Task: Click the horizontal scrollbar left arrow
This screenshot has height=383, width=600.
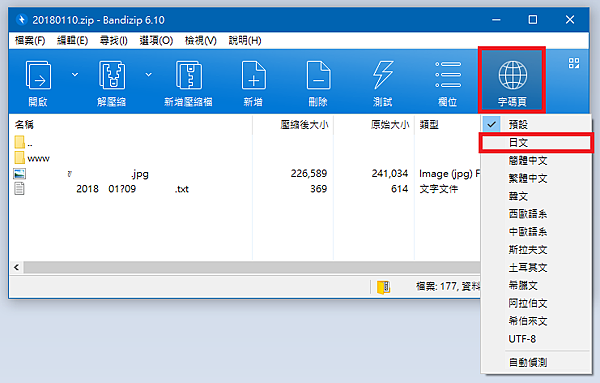Action: pyautogui.click(x=16, y=267)
